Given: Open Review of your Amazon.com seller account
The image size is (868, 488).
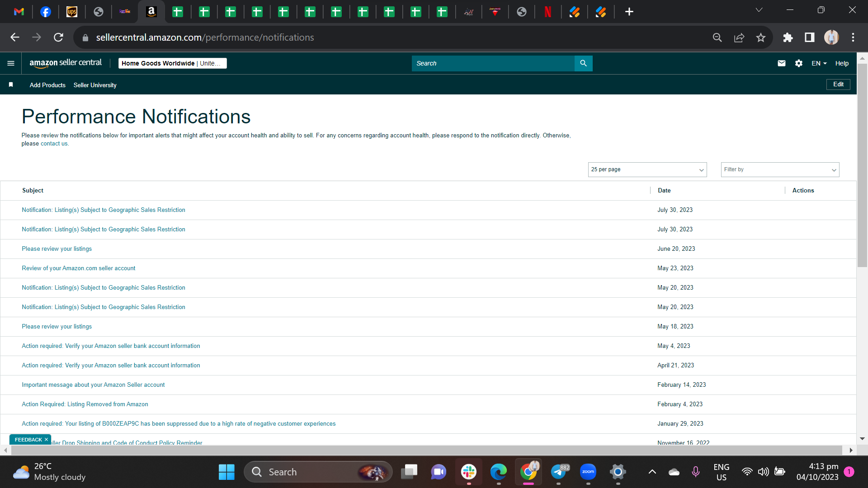Looking at the screenshot, I should tap(79, 268).
